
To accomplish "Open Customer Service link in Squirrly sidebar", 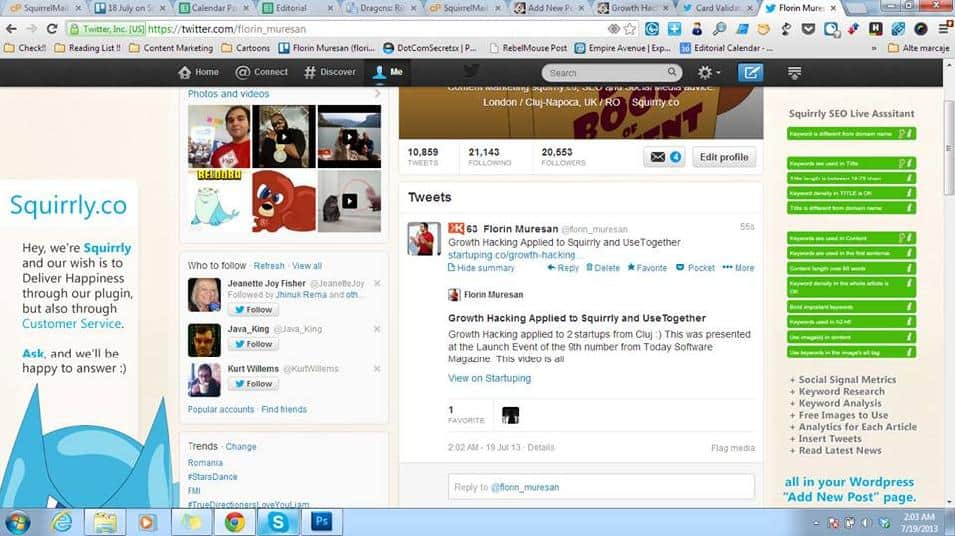I will point(72,324).
